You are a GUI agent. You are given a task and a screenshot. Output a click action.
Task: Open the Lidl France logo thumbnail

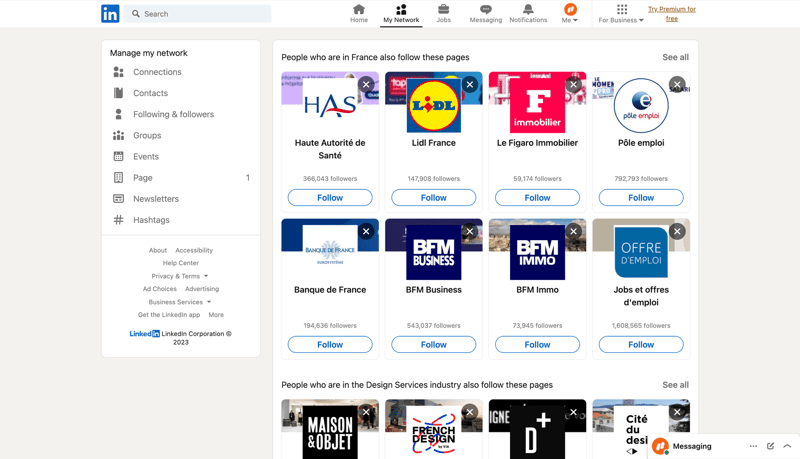pos(434,106)
